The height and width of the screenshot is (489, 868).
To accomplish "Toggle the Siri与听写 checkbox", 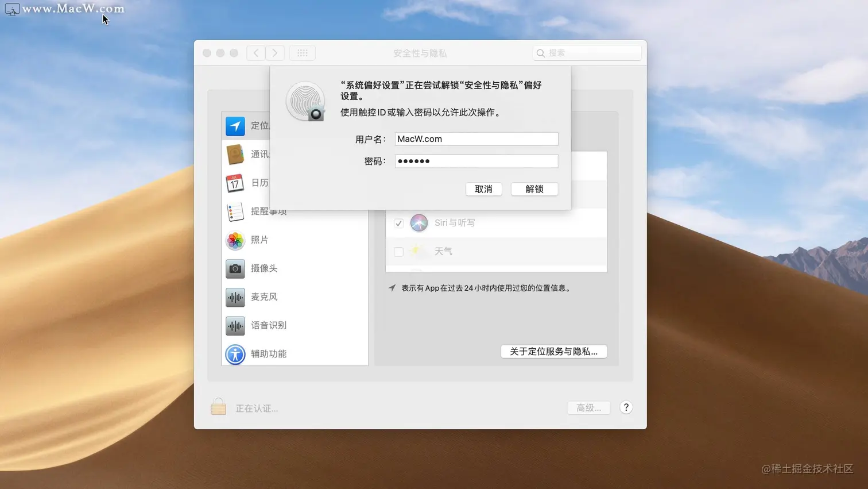I will 398,223.
